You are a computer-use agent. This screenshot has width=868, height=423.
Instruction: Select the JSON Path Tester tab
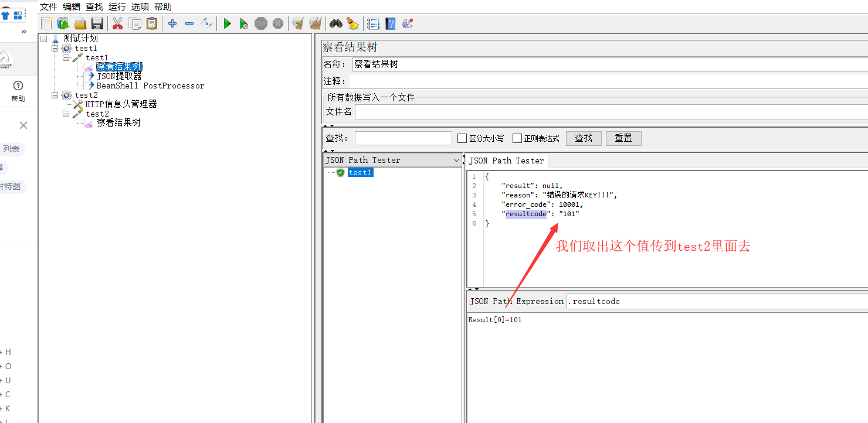(x=507, y=161)
